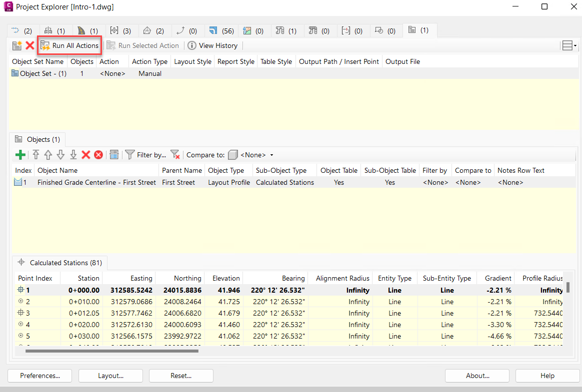Click the Output Path / Insert Point header
Image resolution: width=582 pixels, height=392 pixels.
339,61
